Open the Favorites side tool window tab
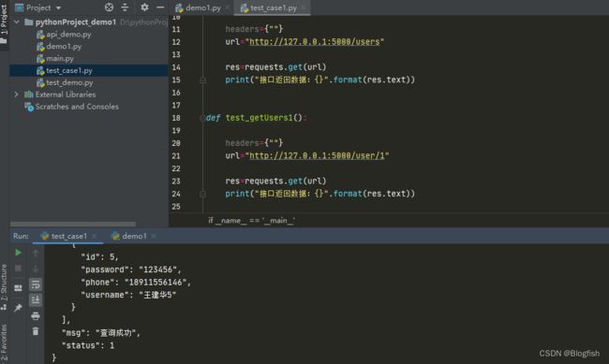The height and width of the screenshot is (364, 609). tap(4, 342)
